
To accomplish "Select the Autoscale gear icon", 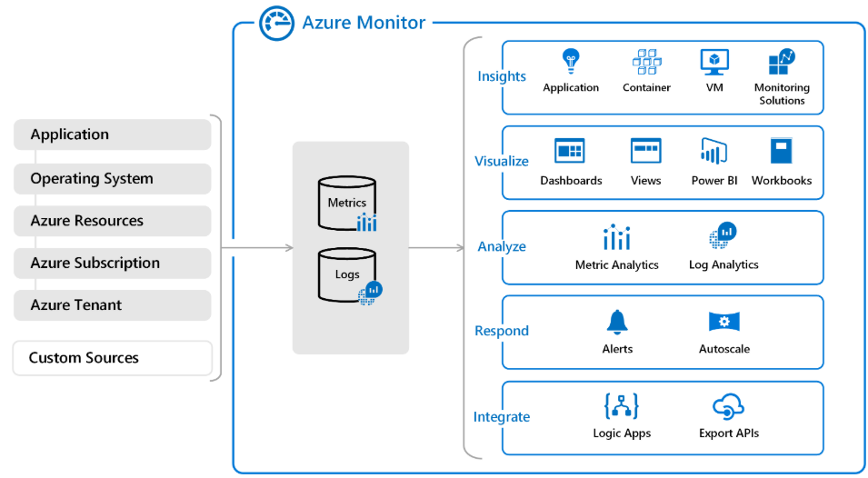I will tap(724, 322).
